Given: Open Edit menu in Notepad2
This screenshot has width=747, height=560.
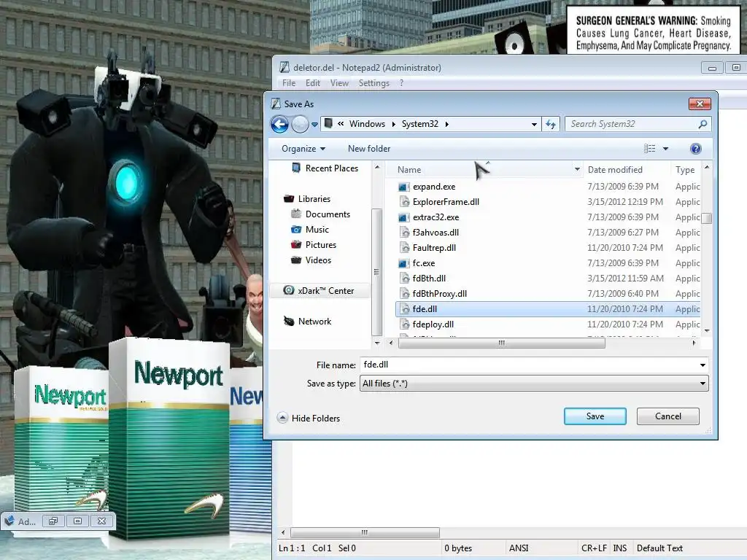Looking at the screenshot, I should [x=312, y=83].
